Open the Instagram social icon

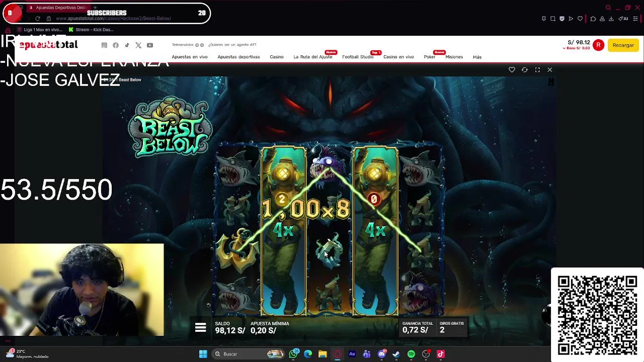pyautogui.click(x=104, y=45)
